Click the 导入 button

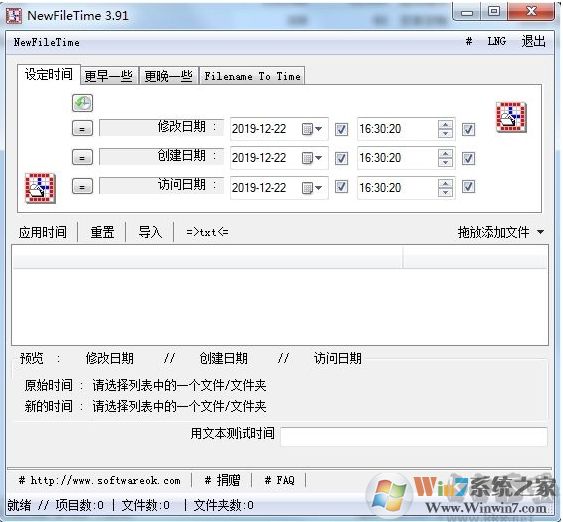click(x=150, y=232)
